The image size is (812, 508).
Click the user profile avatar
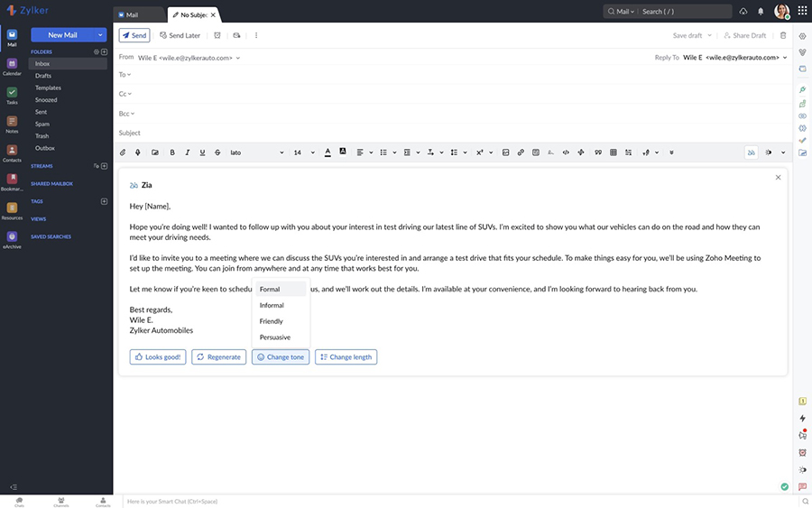(781, 11)
